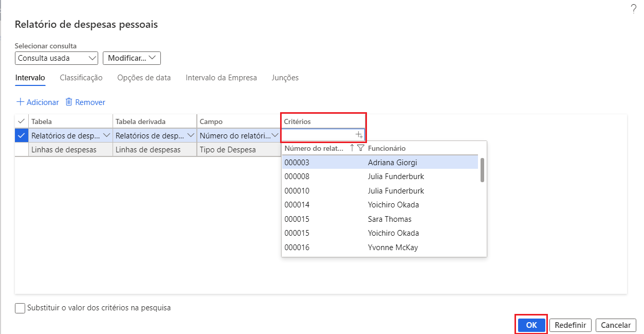644x334 pixels.
Task: Open Campo dropdown Número do relatório
Action: [x=275, y=135]
